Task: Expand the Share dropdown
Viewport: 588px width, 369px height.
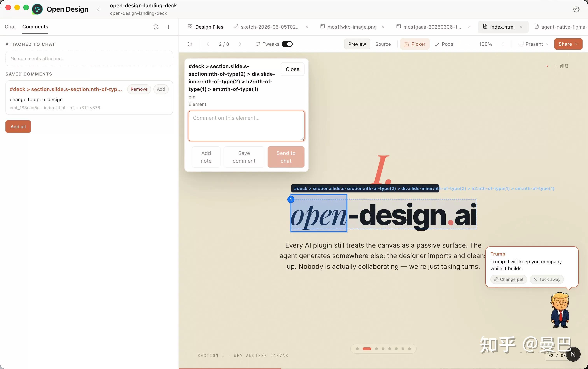Action: (568, 44)
